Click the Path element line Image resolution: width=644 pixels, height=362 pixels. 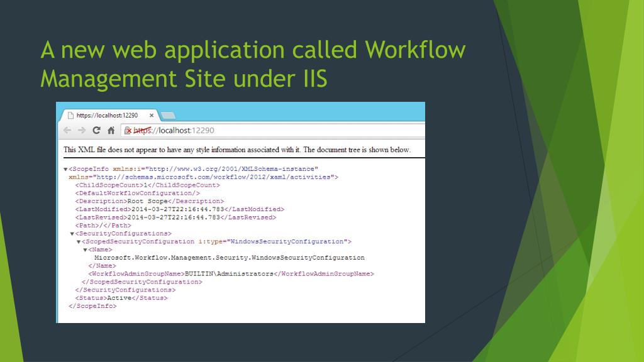pyautogui.click(x=103, y=226)
